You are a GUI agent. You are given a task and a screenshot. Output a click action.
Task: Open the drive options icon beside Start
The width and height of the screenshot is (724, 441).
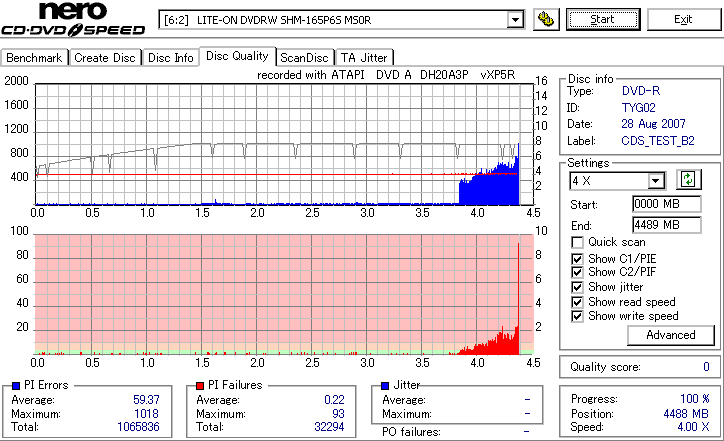coord(546,19)
